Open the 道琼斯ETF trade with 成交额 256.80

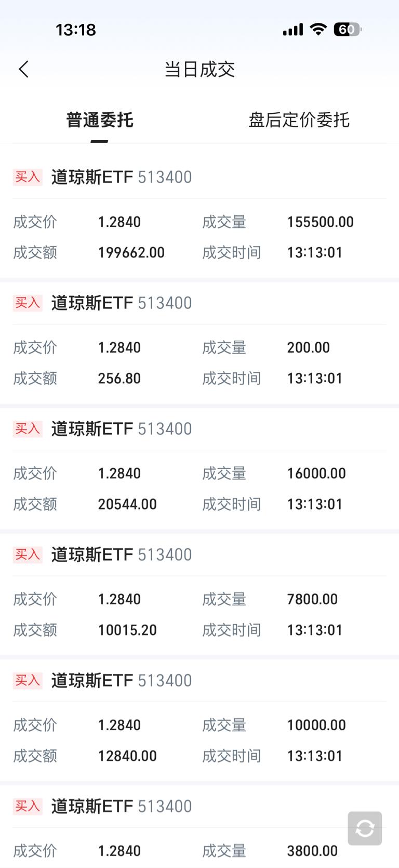pyautogui.click(x=199, y=363)
